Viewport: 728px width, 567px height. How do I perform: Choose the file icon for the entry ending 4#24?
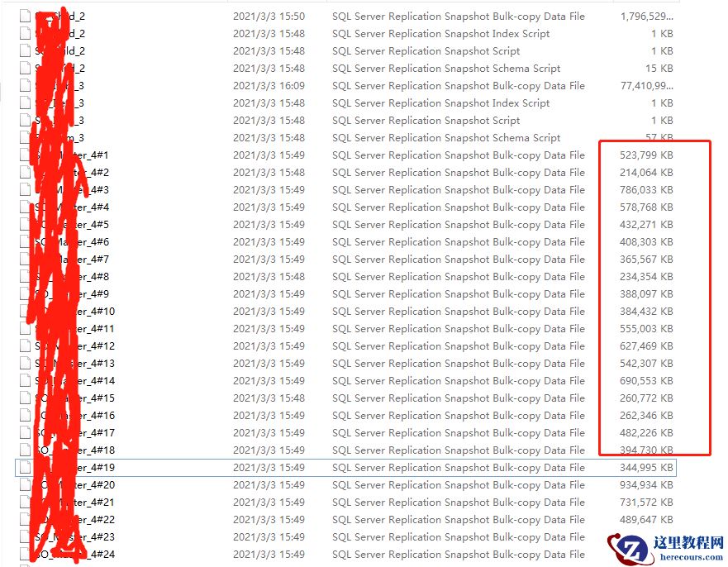pyautogui.click(x=25, y=554)
